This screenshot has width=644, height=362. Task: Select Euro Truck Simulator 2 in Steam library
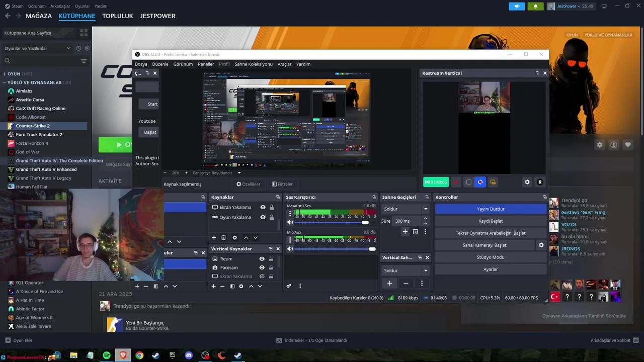click(x=39, y=135)
